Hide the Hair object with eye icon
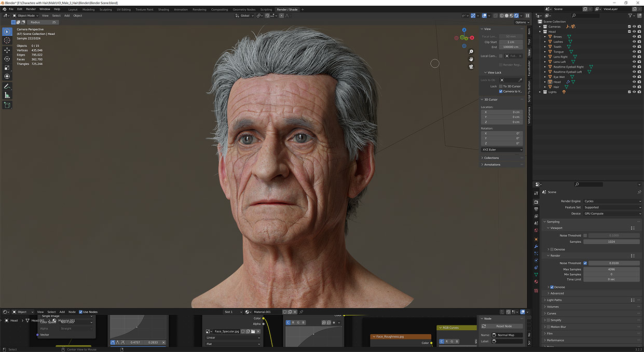This screenshot has height=352, width=644. (634, 87)
